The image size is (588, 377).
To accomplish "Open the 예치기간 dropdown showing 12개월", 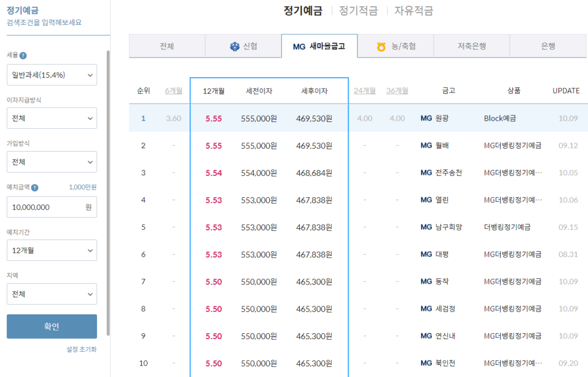I will [x=52, y=250].
